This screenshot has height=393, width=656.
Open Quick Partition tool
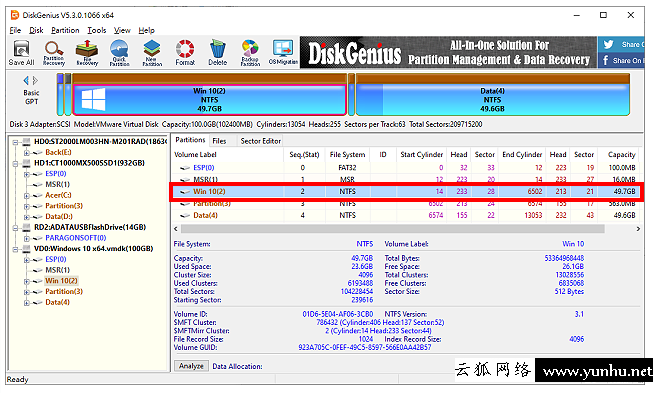point(120,53)
